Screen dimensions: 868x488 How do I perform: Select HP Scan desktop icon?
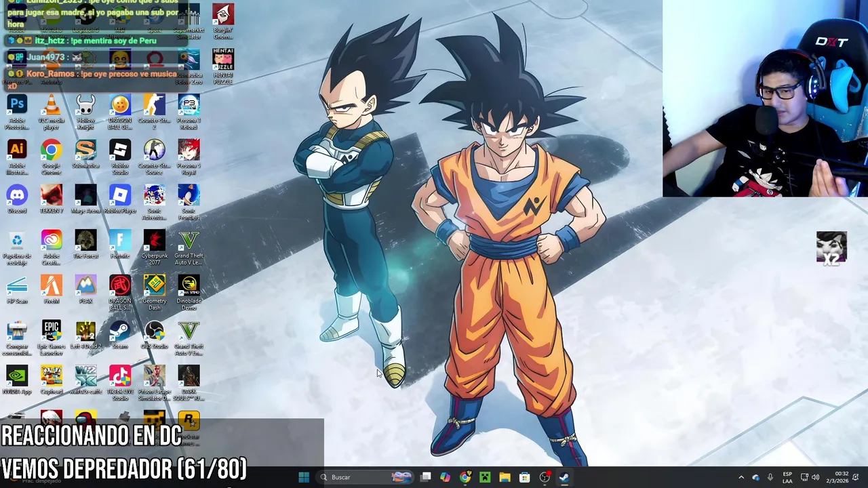(17, 289)
